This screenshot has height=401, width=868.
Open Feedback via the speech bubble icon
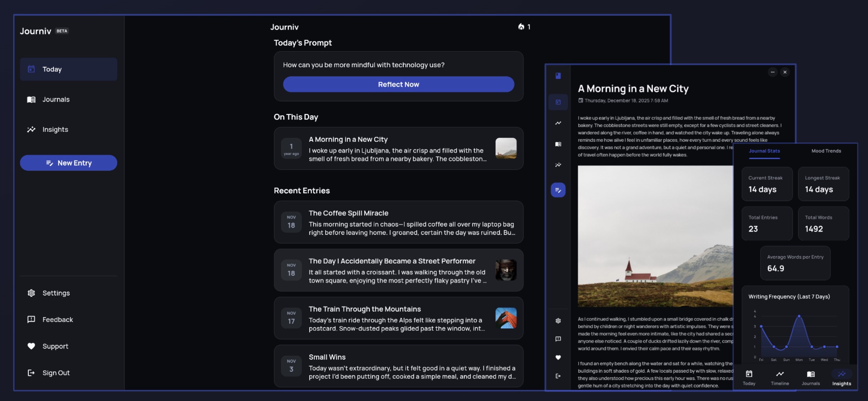(x=558, y=339)
